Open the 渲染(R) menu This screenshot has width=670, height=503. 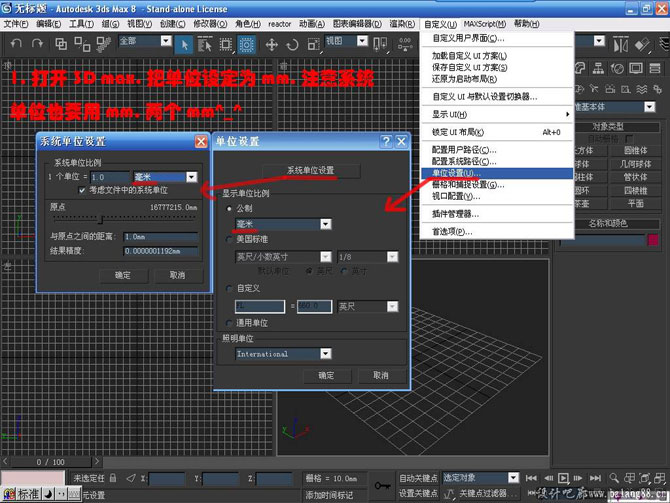click(x=402, y=24)
